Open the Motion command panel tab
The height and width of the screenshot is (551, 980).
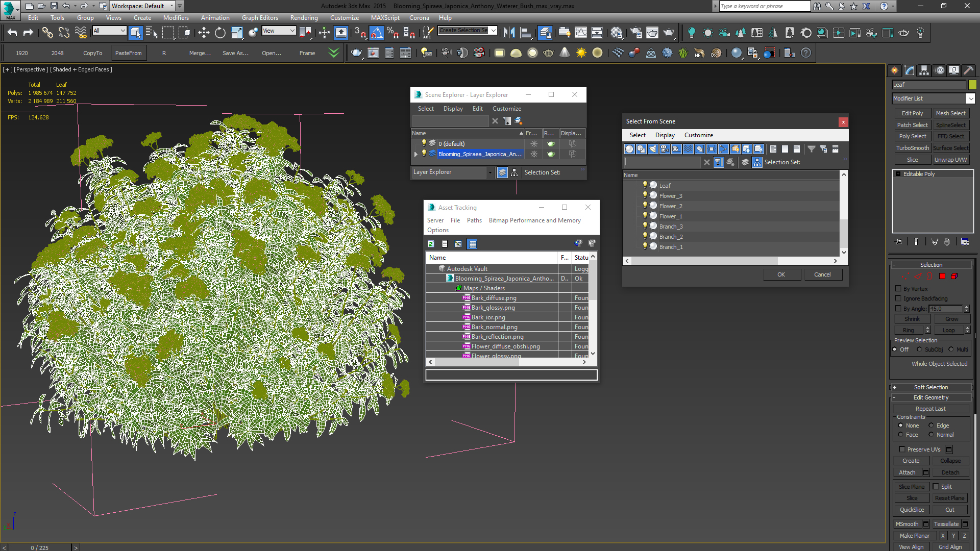pyautogui.click(x=939, y=70)
